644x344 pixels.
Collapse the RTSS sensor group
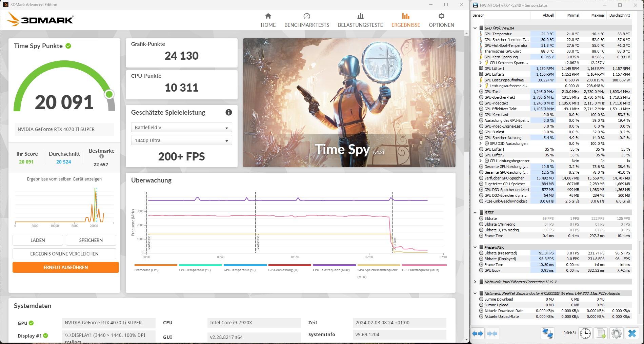point(475,213)
